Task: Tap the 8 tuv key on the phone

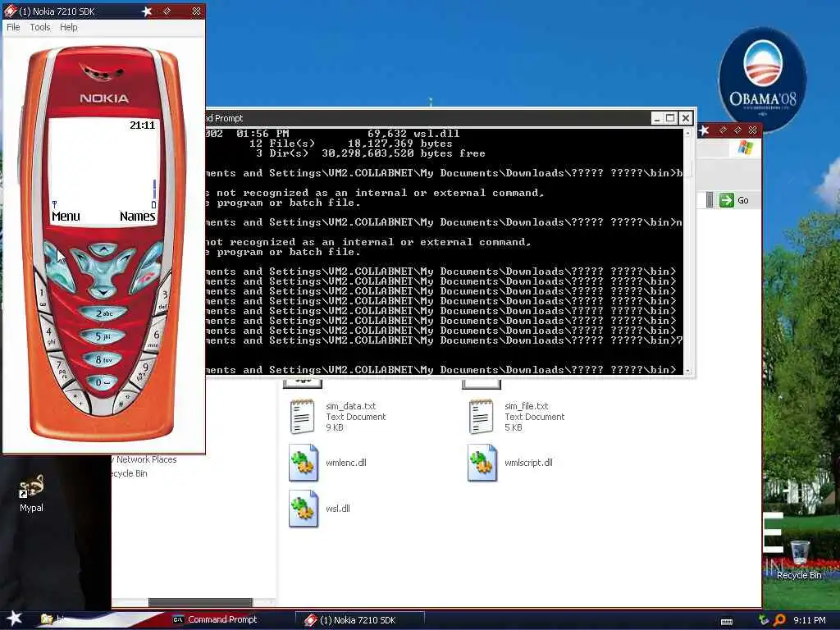Action: click(x=103, y=360)
